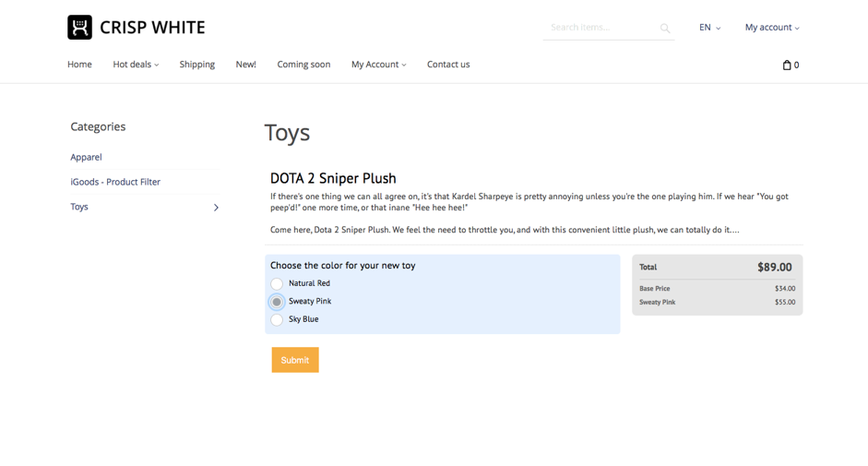Open the Toys category link
The height and width of the screenshot is (466, 868).
click(79, 207)
